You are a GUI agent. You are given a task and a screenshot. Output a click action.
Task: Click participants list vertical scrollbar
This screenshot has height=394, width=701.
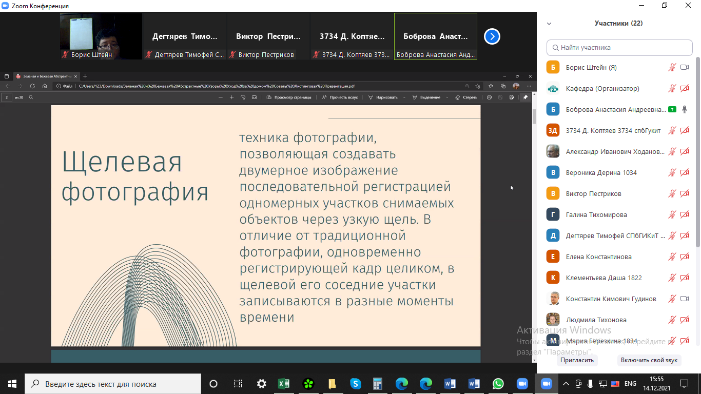click(697, 152)
